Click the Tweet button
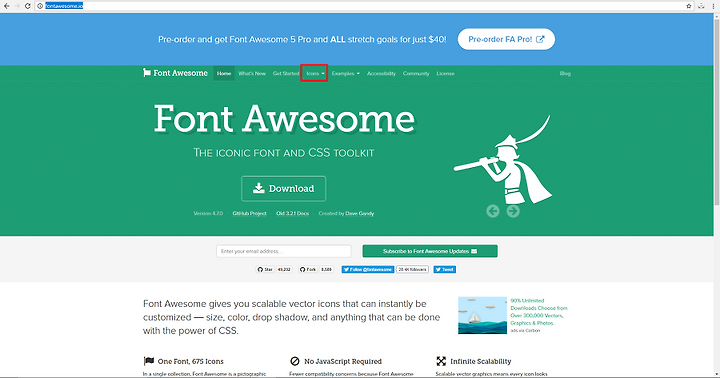Viewport: 720px width, 378px height. click(x=444, y=270)
